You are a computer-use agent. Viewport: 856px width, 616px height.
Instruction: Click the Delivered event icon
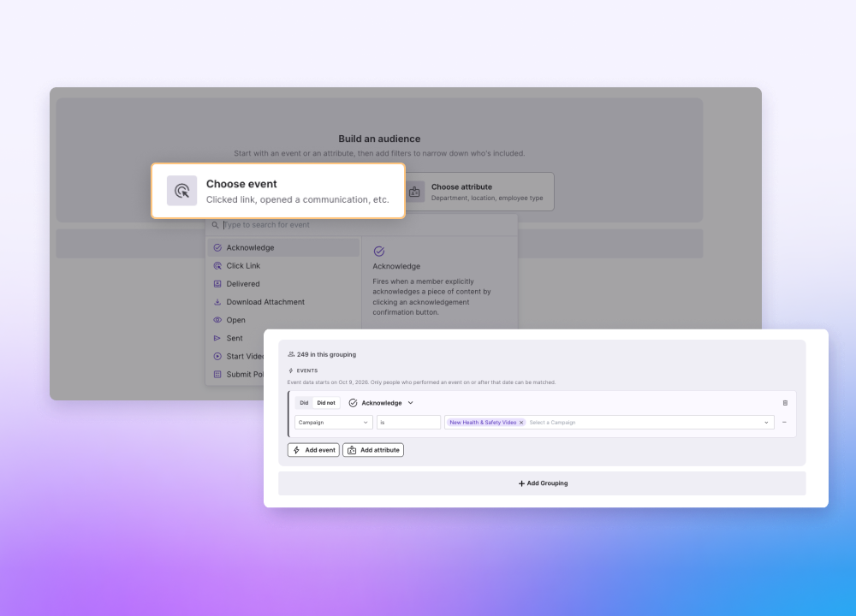pos(217,284)
